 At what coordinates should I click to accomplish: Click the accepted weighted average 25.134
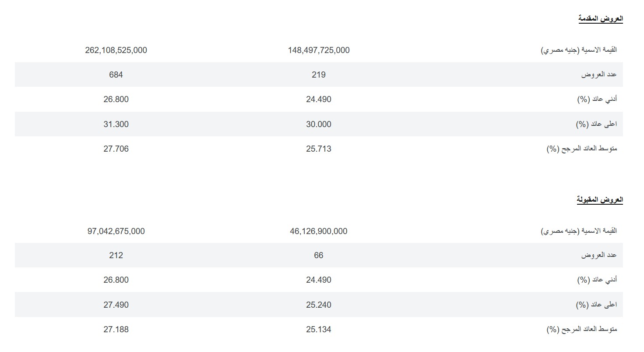pyautogui.click(x=319, y=329)
